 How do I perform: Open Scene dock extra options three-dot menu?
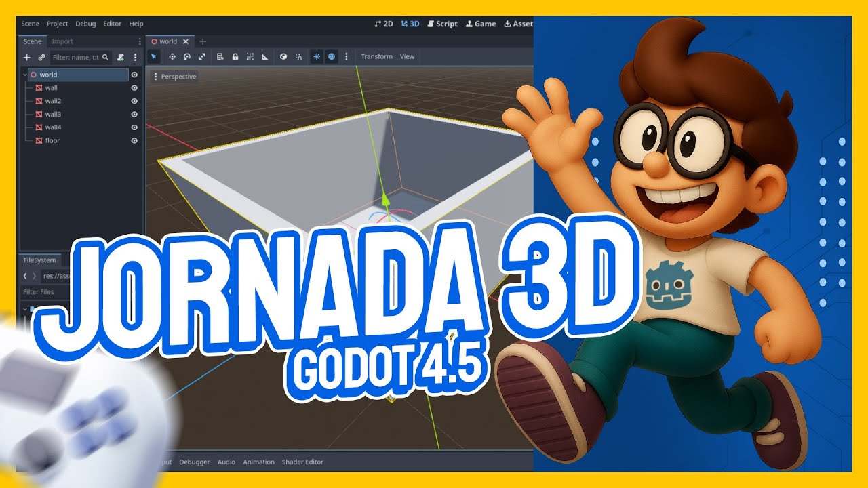coord(135,58)
